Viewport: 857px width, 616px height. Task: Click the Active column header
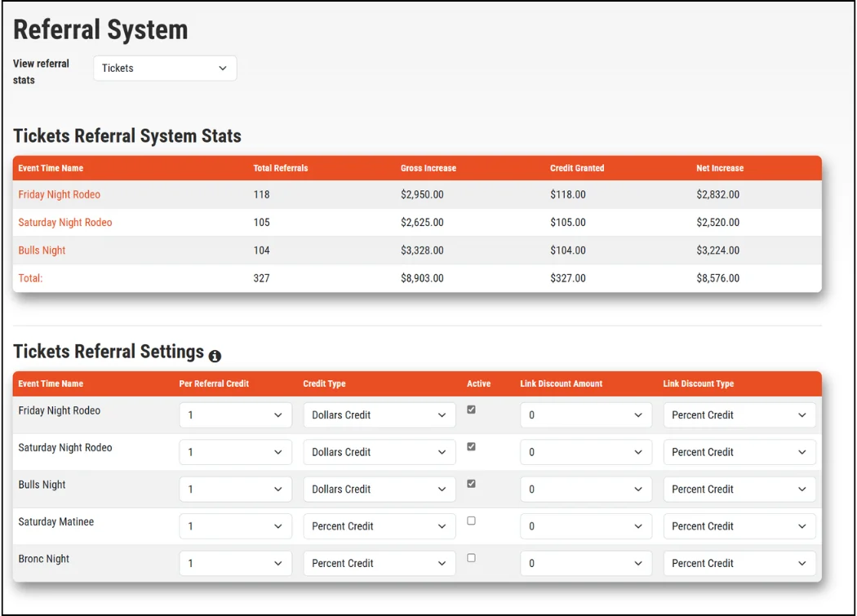pyautogui.click(x=478, y=383)
